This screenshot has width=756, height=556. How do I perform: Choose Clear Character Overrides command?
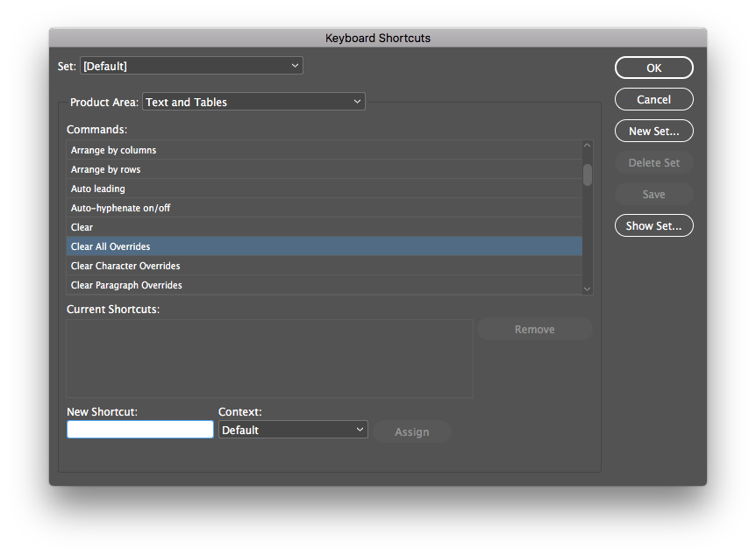[x=324, y=266]
